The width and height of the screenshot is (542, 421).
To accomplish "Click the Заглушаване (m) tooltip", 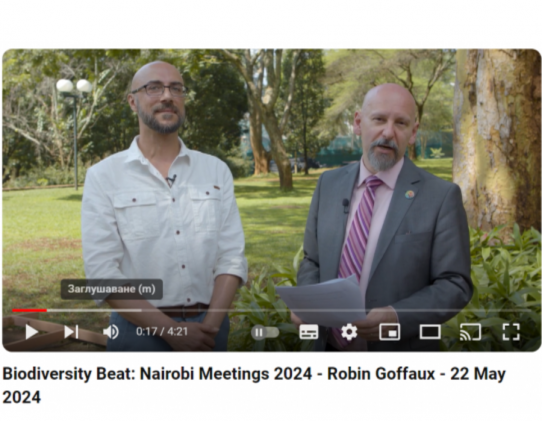I will click(112, 289).
